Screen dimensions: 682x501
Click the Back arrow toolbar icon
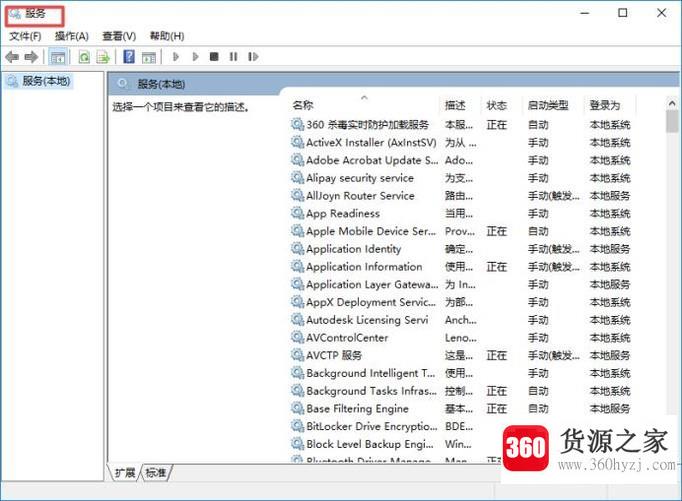[x=12, y=57]
